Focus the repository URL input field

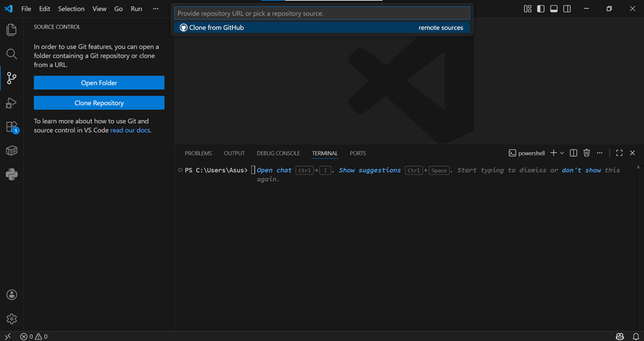coord(322,13)
